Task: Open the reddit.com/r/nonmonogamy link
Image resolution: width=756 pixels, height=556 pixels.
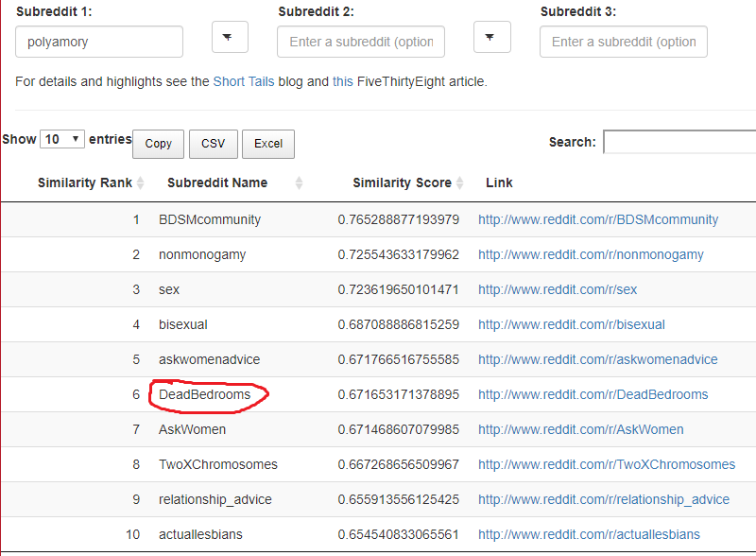Action: [592, 254]
